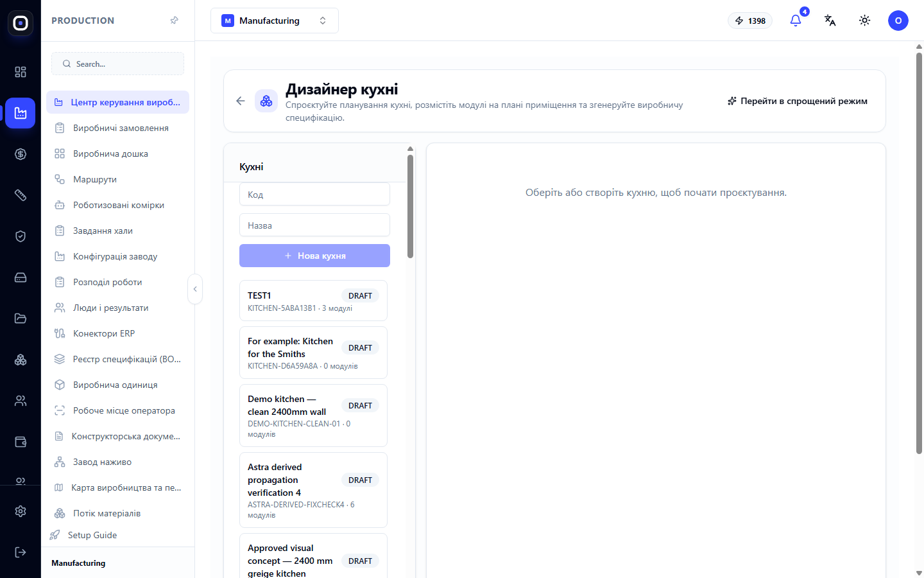Open Потік матеріалів menu item
The width and height of the screenshot is (924, 578).
tap(117, 513)
